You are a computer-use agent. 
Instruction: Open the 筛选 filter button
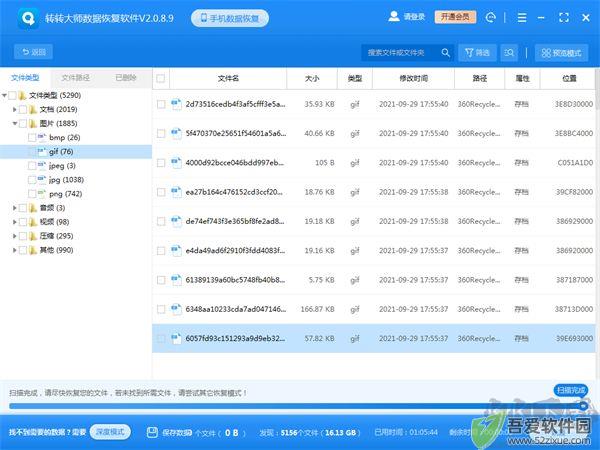coord(477,52)
